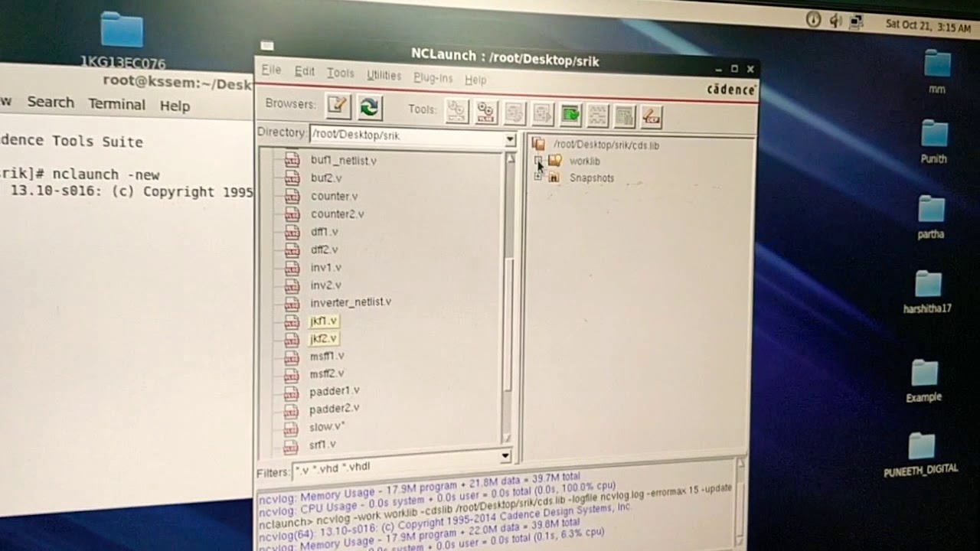The width and height of the screenshot is (980, 551).
Task: Open the Directory path dropdown arrow
Action: click(510, 140)
